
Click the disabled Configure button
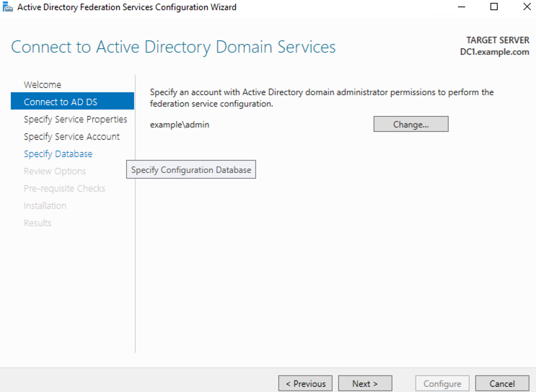pyautogui.click(x=442, y=383)
